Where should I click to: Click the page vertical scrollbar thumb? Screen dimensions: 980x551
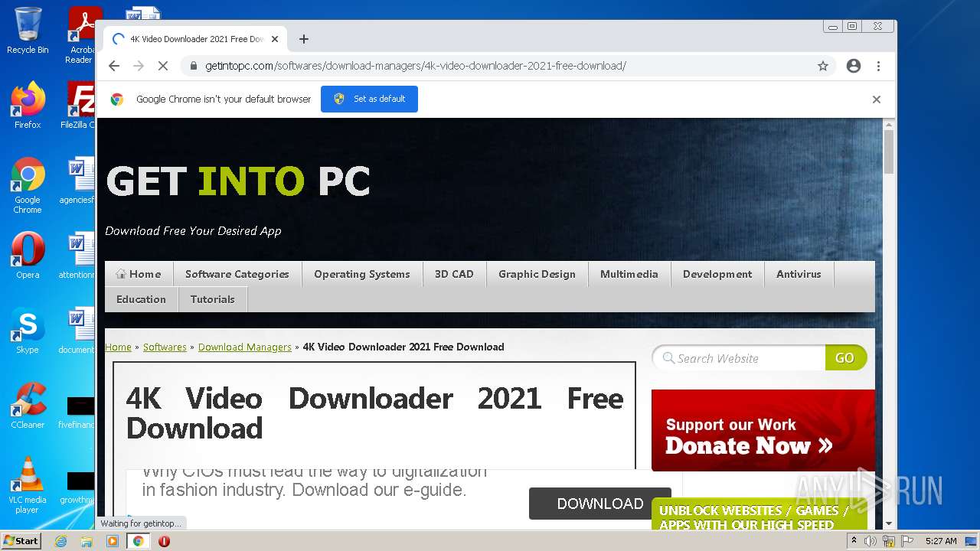tap(889, 152)
